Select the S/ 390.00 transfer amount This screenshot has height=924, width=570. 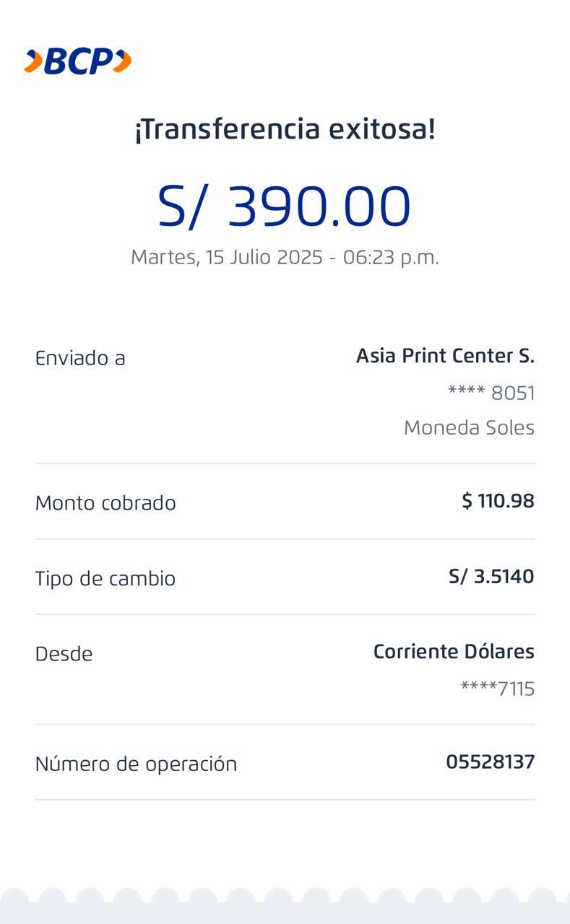[x=285, y=206]
